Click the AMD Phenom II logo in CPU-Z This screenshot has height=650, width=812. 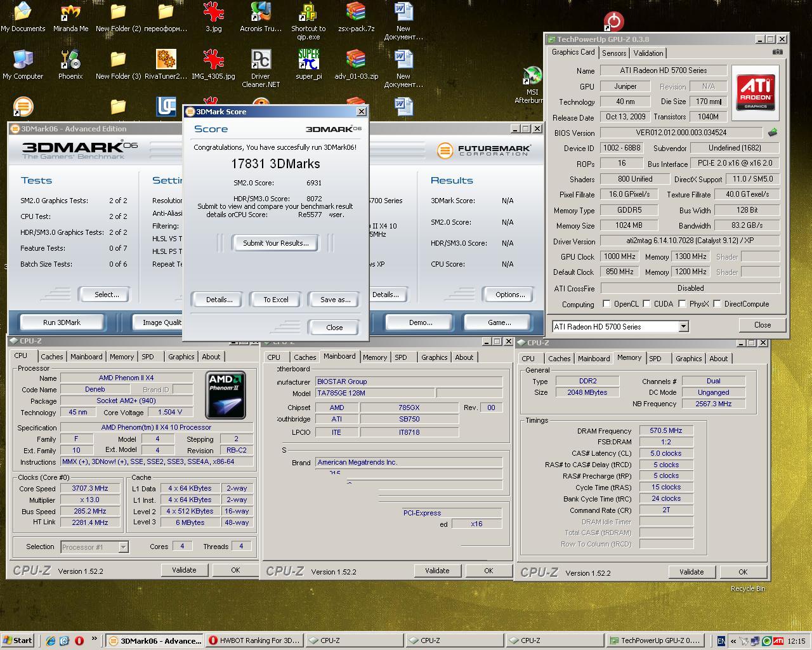(x=226, y=395)
